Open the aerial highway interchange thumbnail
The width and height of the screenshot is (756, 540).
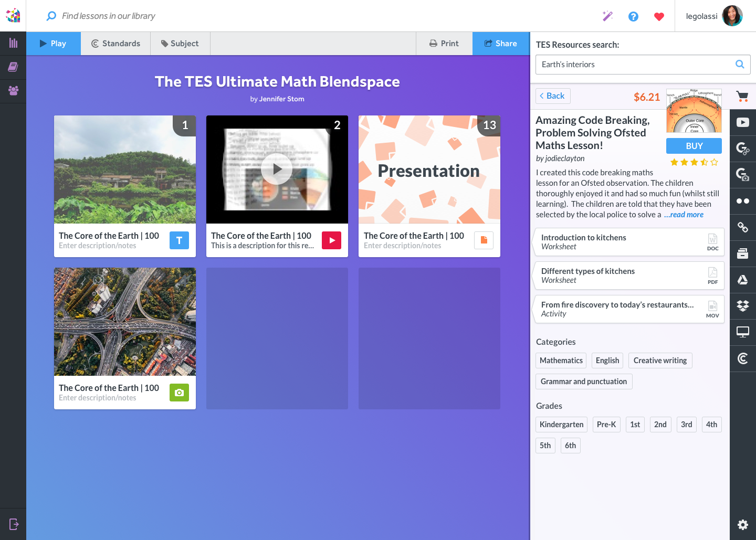tap(125, 322)
